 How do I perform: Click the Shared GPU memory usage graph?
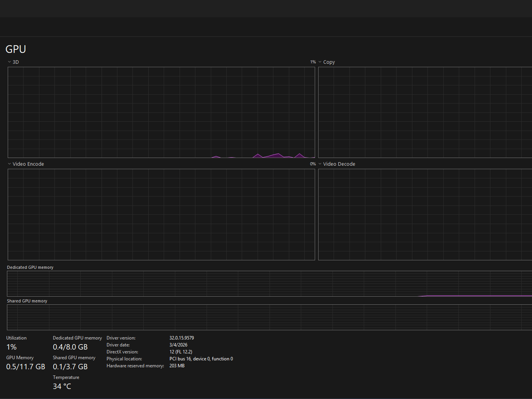point(269,317)
